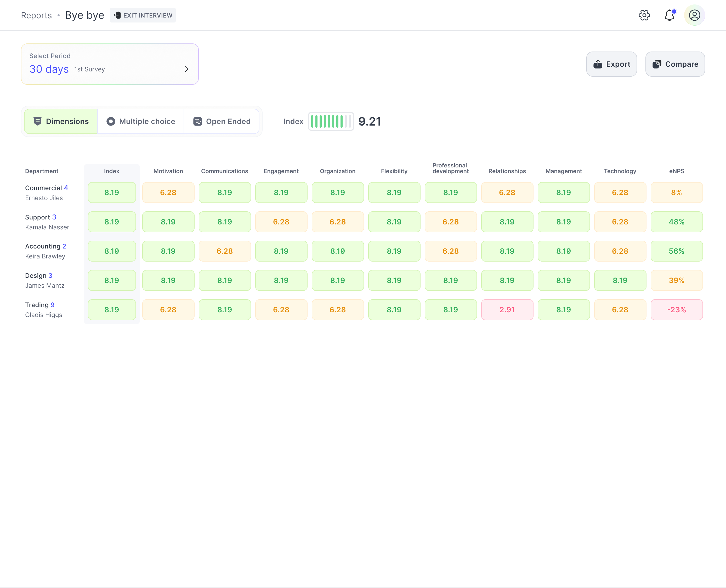This screenshot has height=588, width=726.
Task: Open the user profile avatar
Action: tap(694, 15)
